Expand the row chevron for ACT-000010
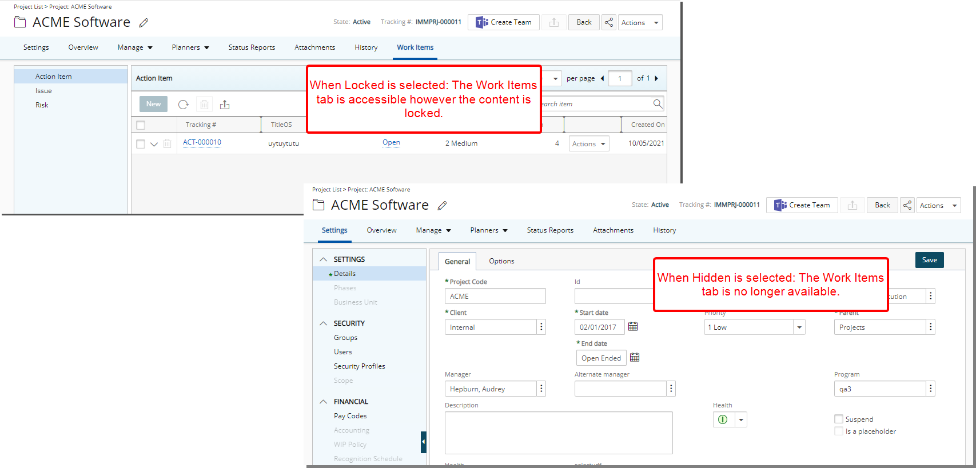The height and width of the screenshot is (472, 980). coord(154,144)
